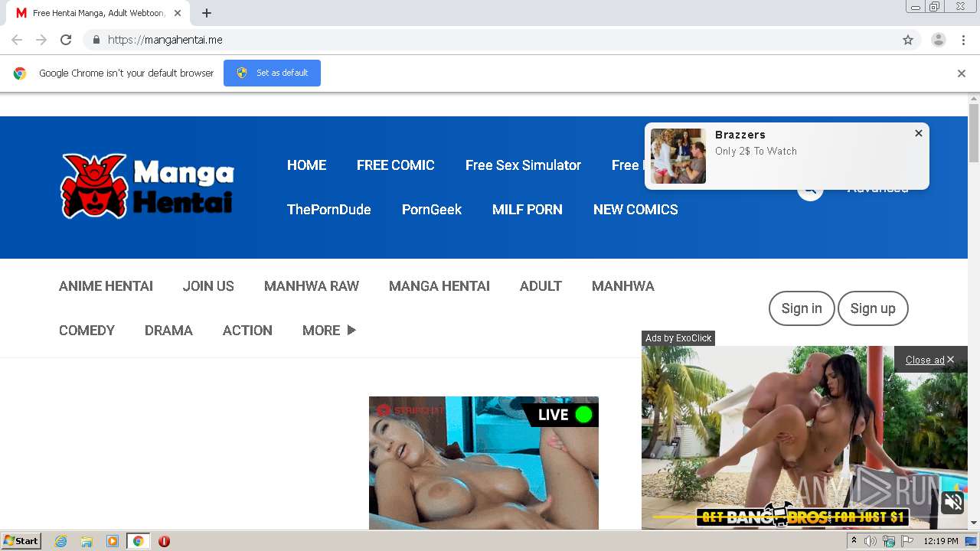Image resolution: width=980 pixels, height=551 pixels.
Task: Open the NEW COMICS menu item
Action: (x=635, y=210)
